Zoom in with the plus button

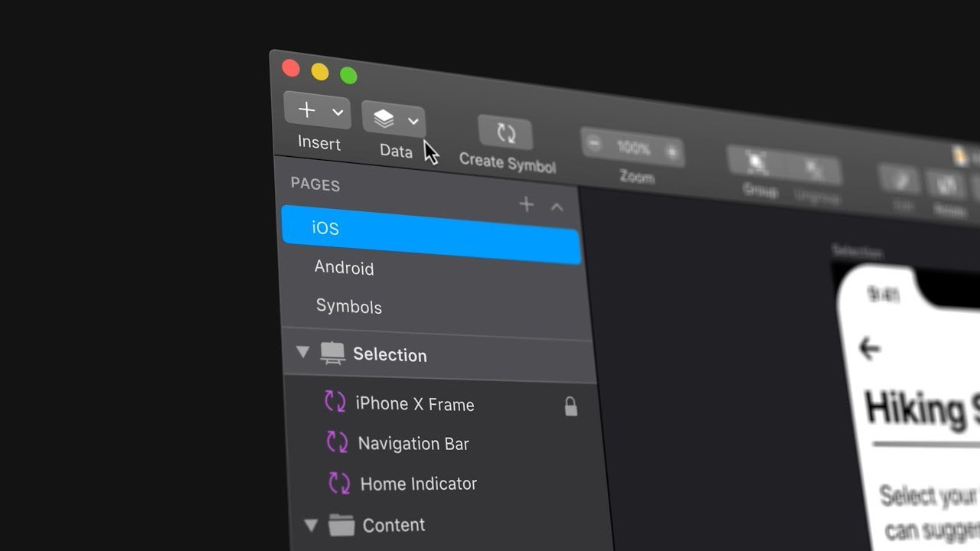(671, 152)
